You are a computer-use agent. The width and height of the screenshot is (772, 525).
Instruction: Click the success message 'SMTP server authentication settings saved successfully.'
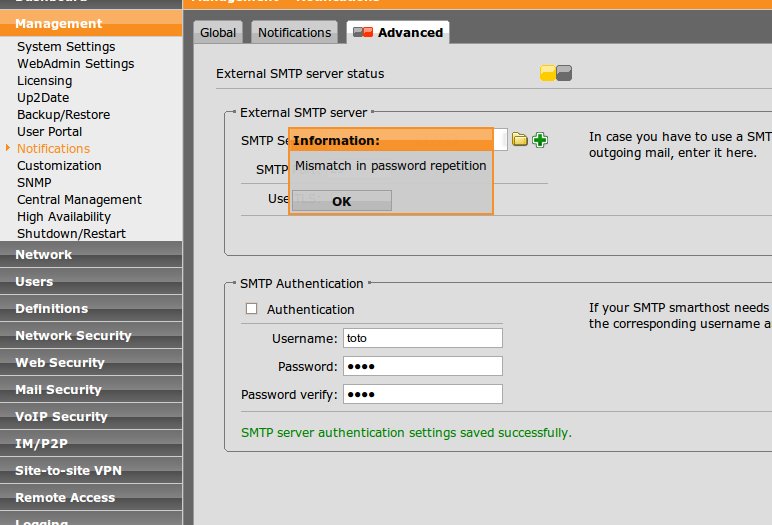pyautogui.click(x=406, y=432)
